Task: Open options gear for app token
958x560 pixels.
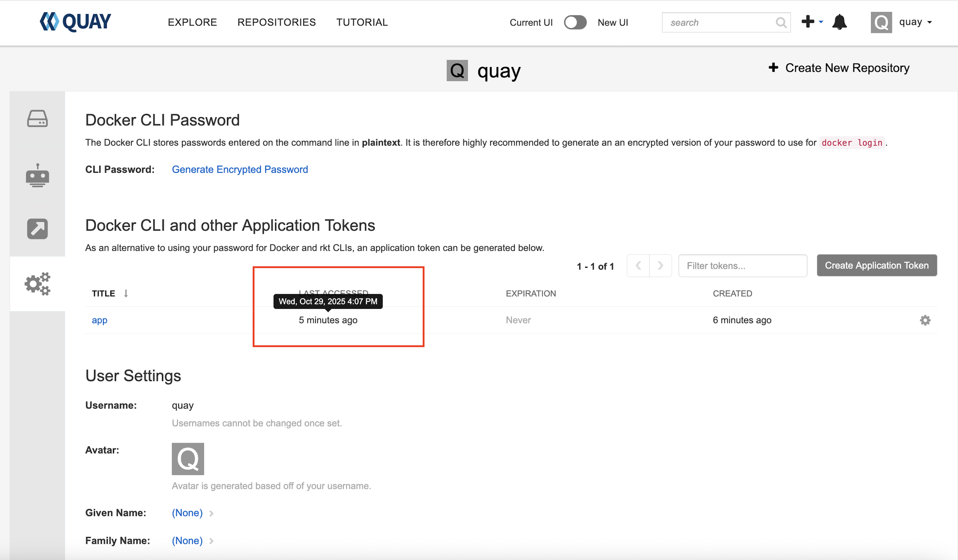Action: coord(925,320)
